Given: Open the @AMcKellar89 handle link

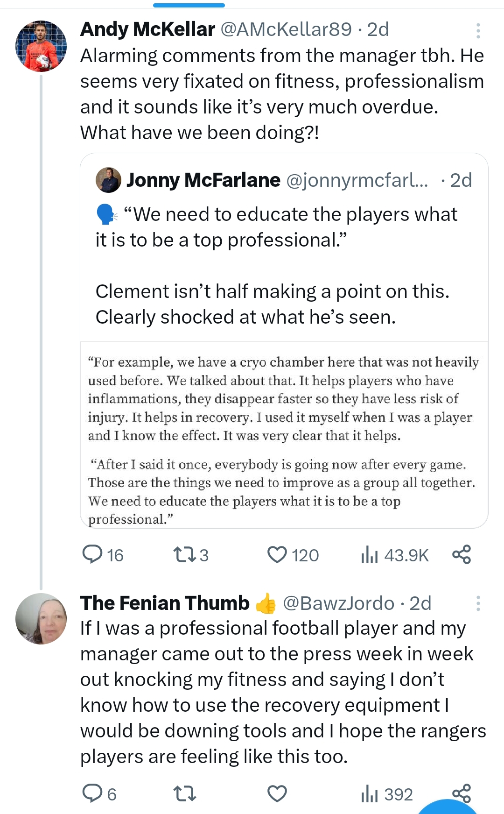Looking at the screenshot, I should coord(286,29).
